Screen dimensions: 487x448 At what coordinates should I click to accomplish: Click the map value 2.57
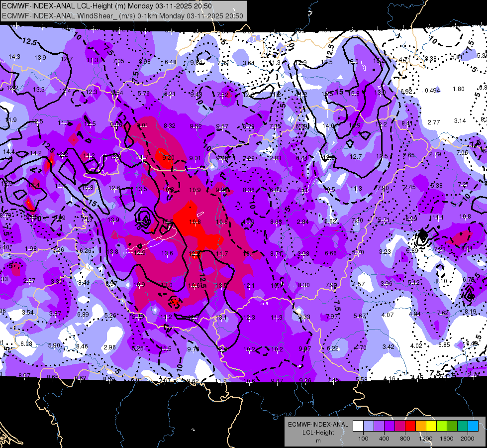point(29,280)
